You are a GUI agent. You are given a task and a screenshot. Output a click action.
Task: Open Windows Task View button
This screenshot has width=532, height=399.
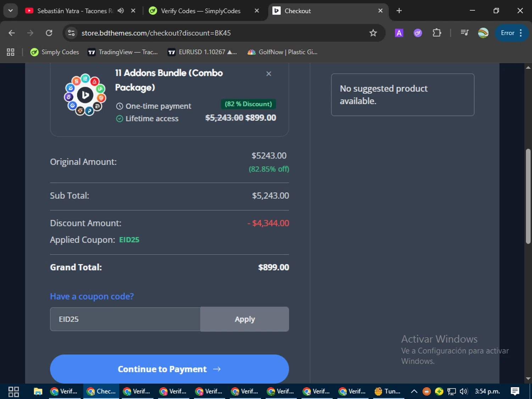click(13, 392)
